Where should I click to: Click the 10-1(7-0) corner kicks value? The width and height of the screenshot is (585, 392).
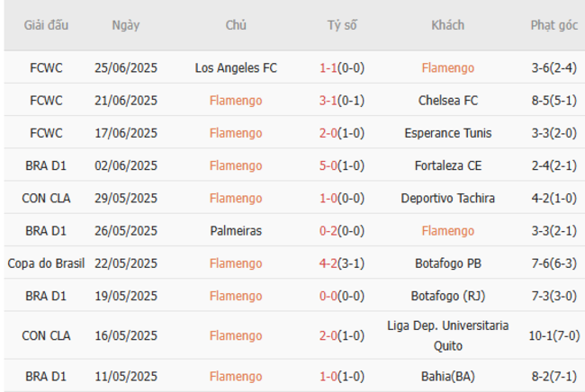click(553, 334)
